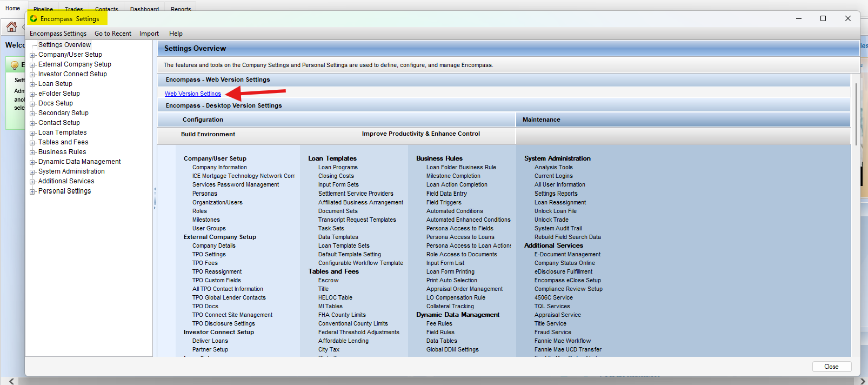This screenshot has height=385, width=868.
Task: Click the Close button at dialog bottom
Action: tap(831, 367)
